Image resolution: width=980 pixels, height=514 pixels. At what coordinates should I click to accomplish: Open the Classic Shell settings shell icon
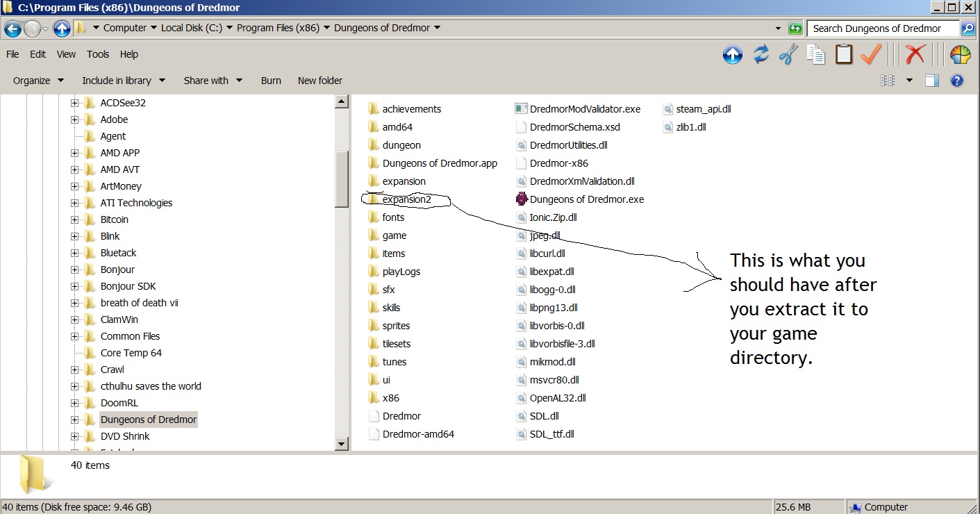(x=960, y=55)
